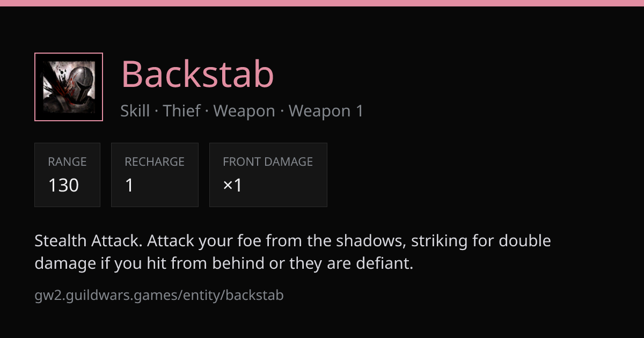
Task: Select the "Thief" profession label
Action: click(x=182, y=111)
